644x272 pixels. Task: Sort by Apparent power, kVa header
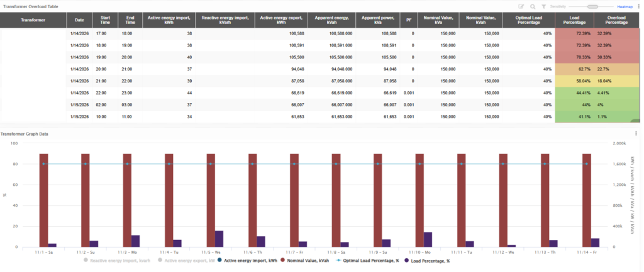[x=378, y=20]
